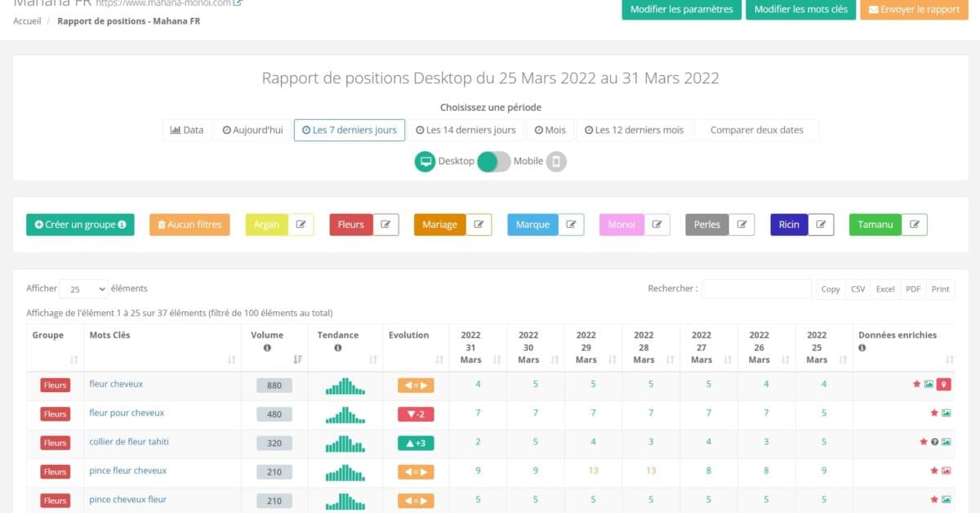Go to Accueil breadcrumb link
This screenshot has width=980, height=513.
[x=28, y=21]
